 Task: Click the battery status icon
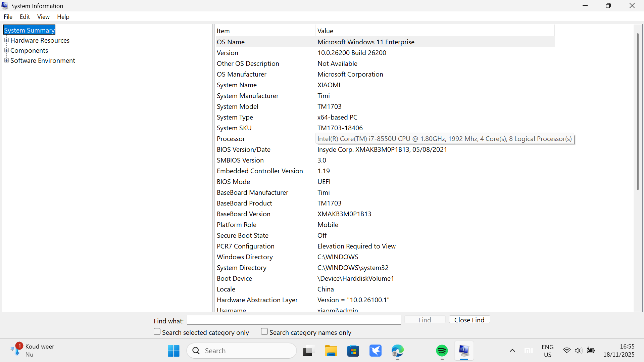tap(591, 351)
